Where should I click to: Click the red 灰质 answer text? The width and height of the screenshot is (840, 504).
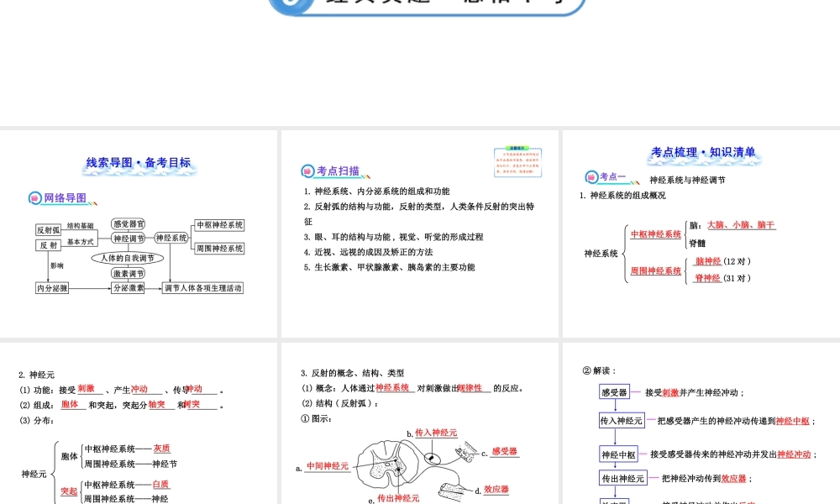point(161,449)
